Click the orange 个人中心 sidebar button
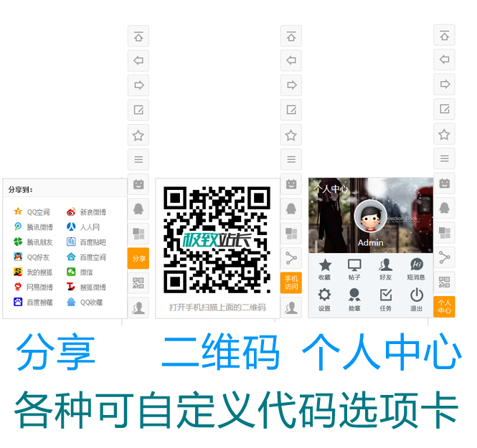This screenshot has width=477, height=448. [x=444, y=307]
